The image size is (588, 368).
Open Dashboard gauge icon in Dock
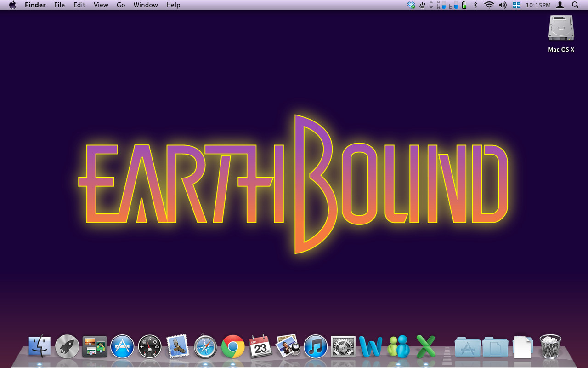150,346
